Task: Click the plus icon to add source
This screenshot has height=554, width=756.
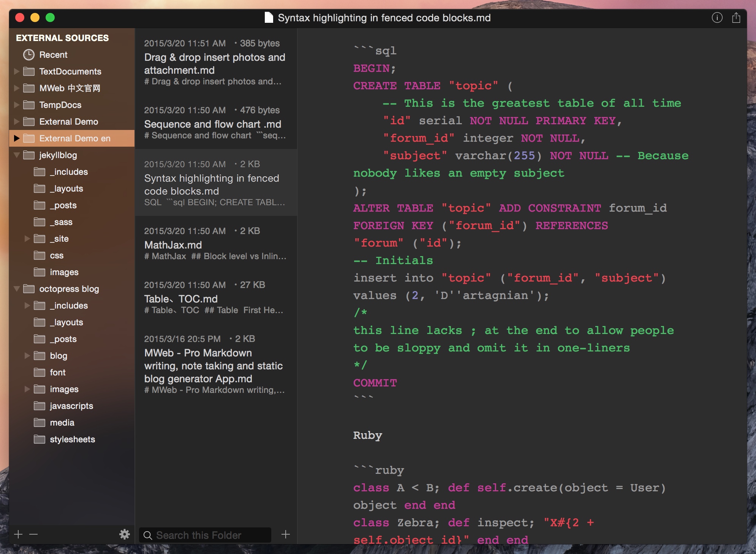Action: [x=18, y=534]
